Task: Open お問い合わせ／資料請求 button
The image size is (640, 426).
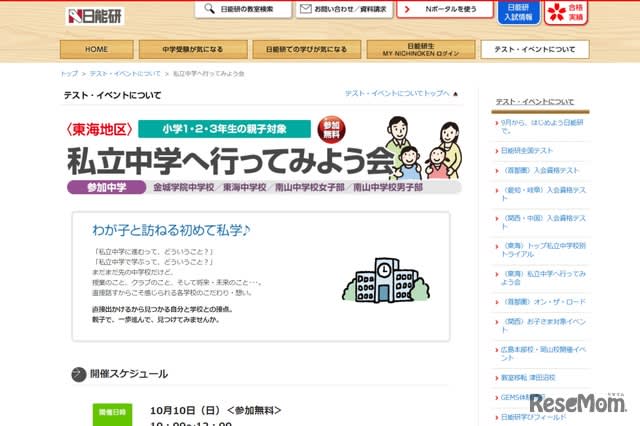Action: [x=344, y=9]
